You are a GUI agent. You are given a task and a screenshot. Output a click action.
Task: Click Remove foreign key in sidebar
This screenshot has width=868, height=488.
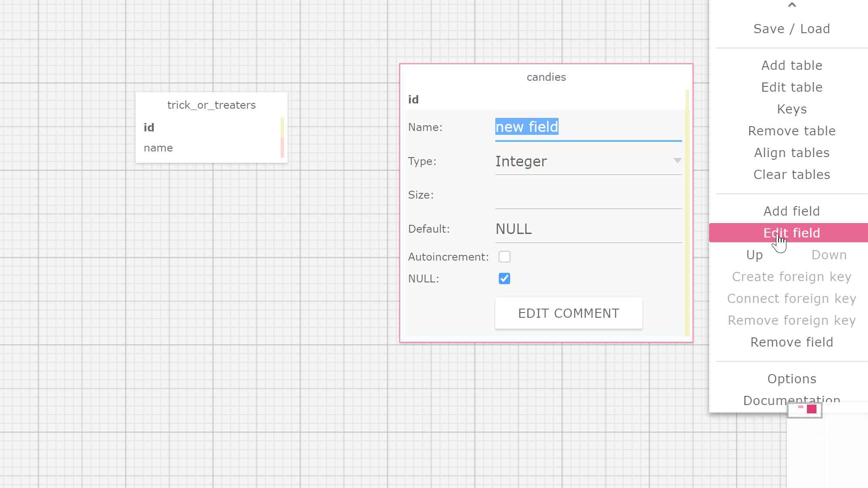point(792,320)
